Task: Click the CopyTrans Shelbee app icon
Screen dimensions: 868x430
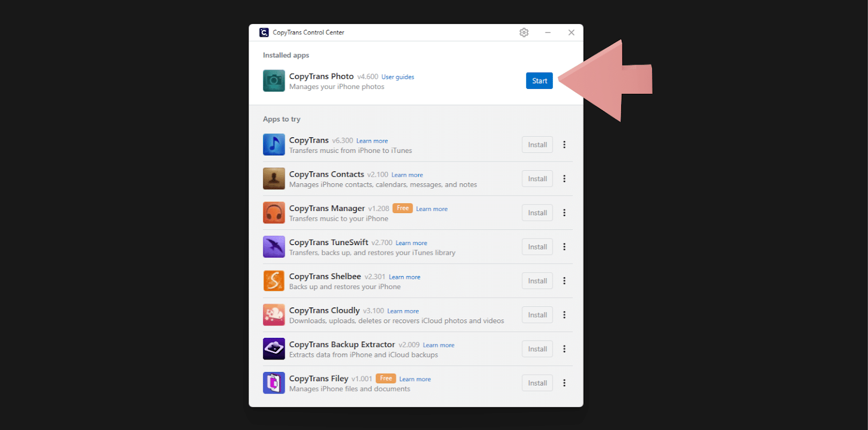Action: click(x=274, y=281)
